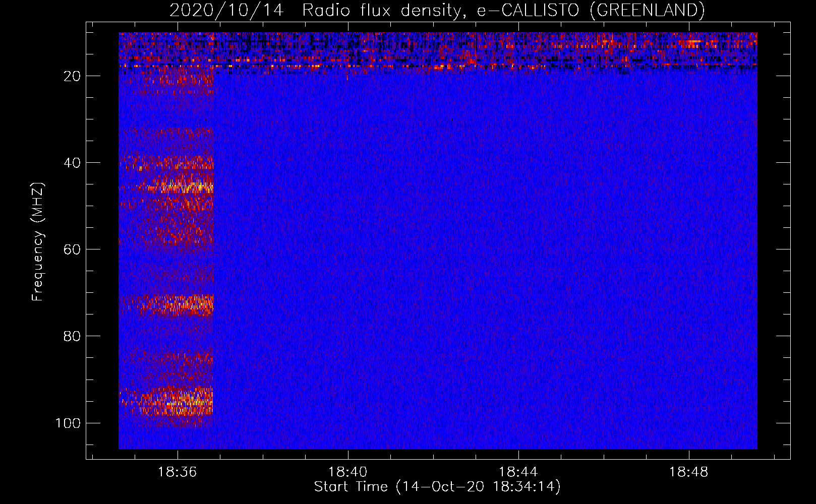Click the plot title "Radio flux density, e-CALLISTO (GREENLAND)"

click(x=503, y=10)
